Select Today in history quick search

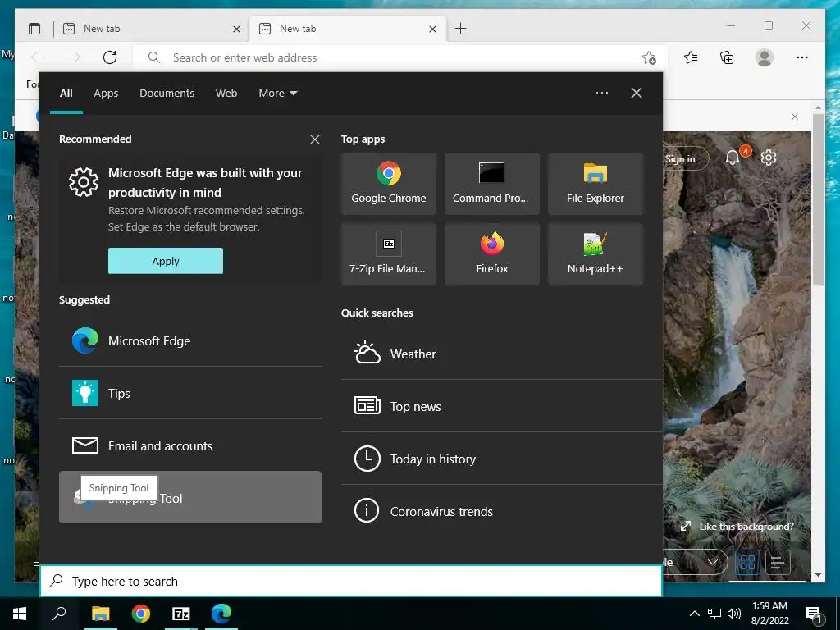[502, 459]
